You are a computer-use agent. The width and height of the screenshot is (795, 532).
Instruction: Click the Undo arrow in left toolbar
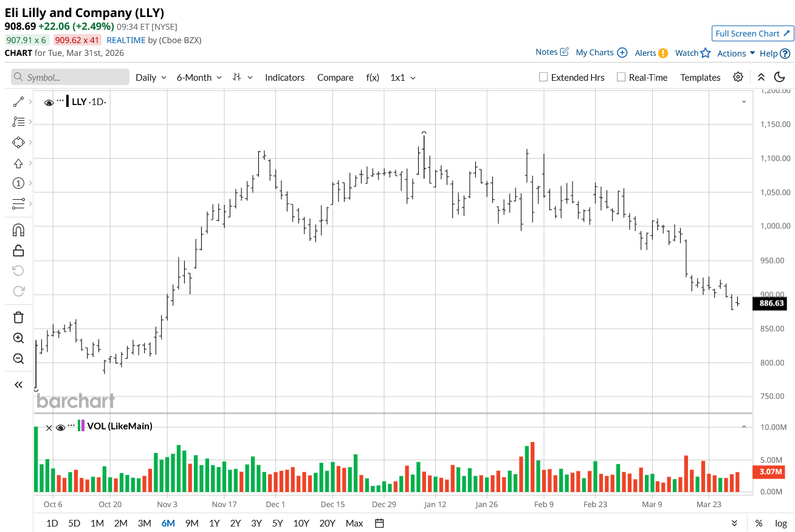[18, 270]
